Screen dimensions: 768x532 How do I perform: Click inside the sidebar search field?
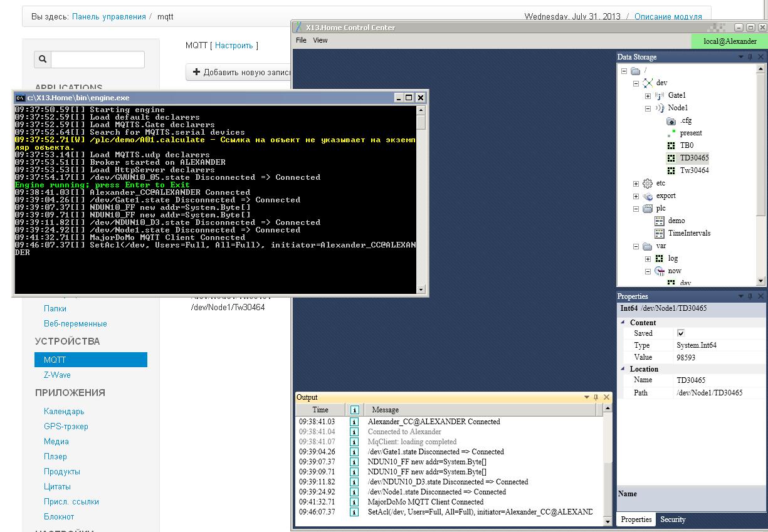[97, 59]
